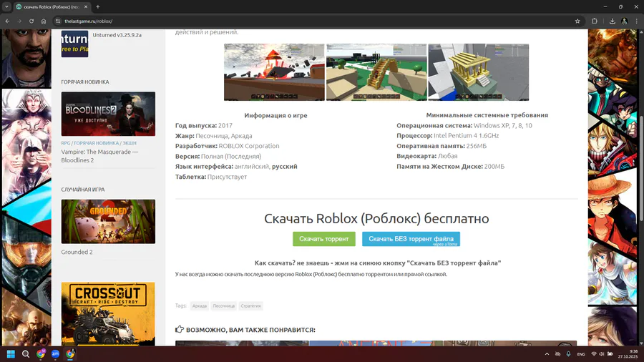Click the Crossout advertisement banner
644x362 pixels.
click(x=109, y=313)
